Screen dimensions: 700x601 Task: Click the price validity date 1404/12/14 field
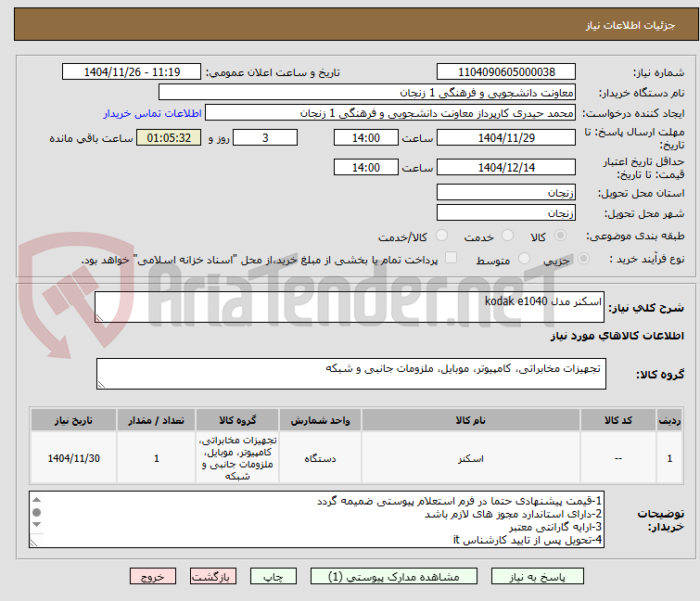(506, 168)
